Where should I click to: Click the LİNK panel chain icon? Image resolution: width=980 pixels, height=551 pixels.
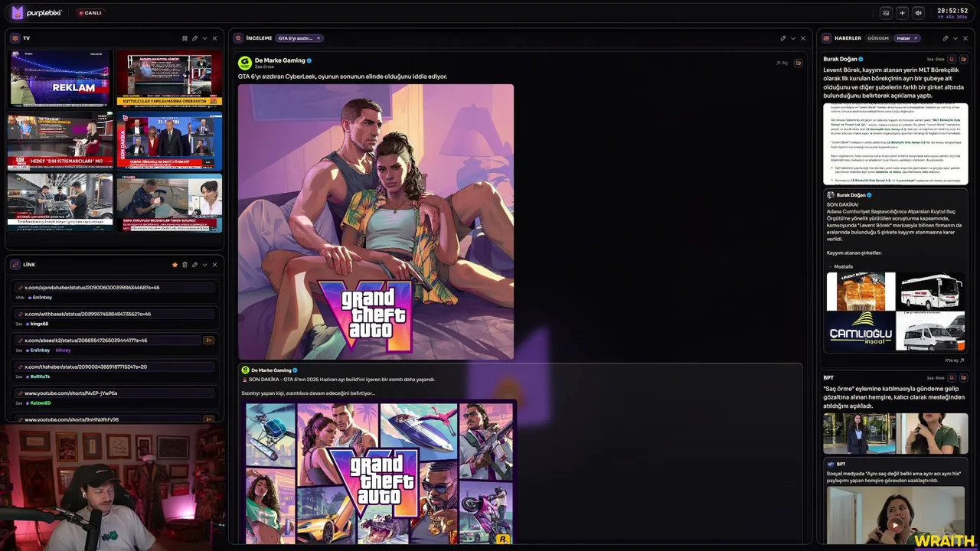pos(16,265)
